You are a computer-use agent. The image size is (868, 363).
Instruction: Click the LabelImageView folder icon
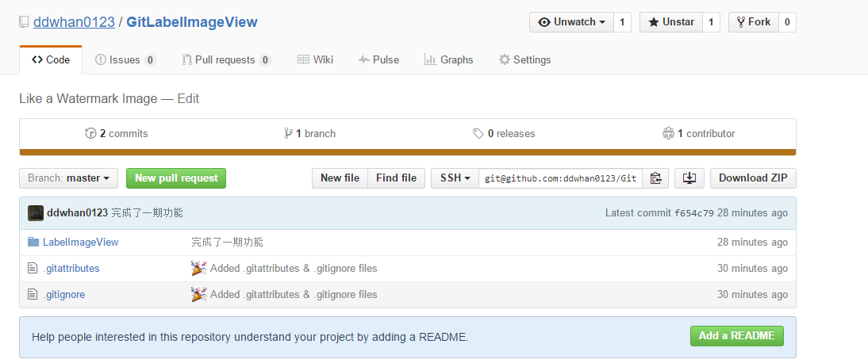pos(33,242)
